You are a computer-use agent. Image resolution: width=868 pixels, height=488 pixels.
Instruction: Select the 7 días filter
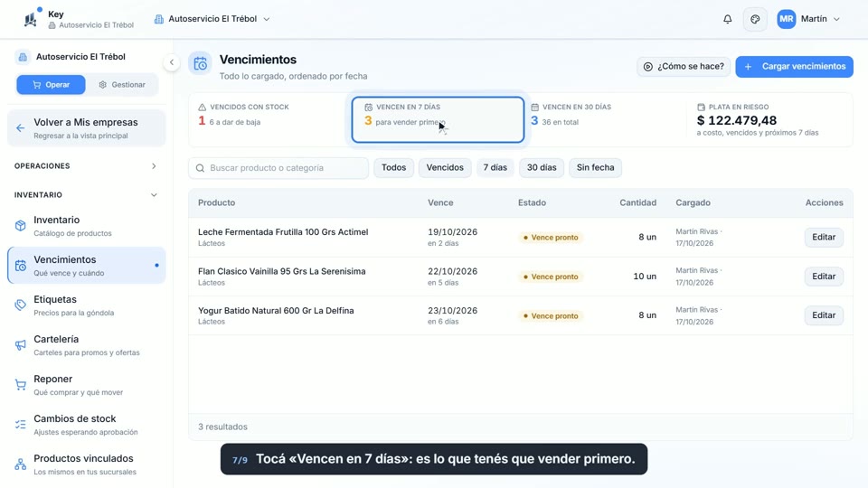coord(495,168)
